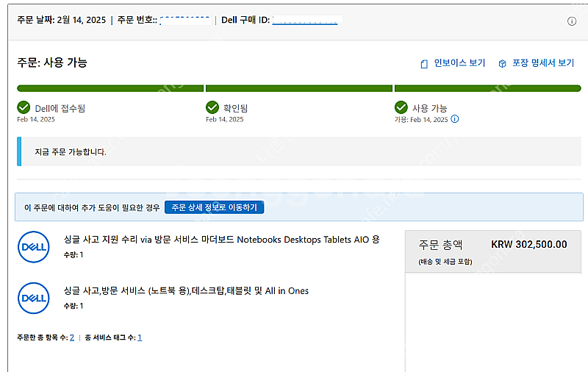Image resolution: width=588 pixels, height=372 pixels.
Task: Click the Dell logo for the 마더보드 repair item
Action: coord(34,247)
